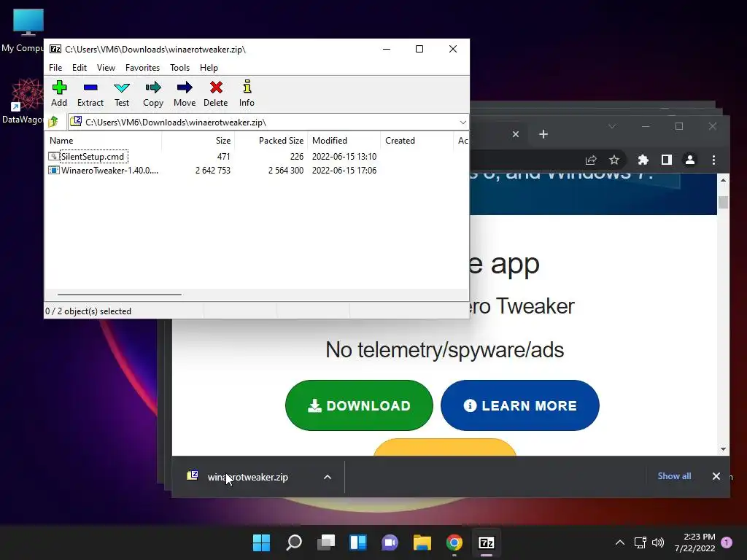Open new tab in Chrome with plus button
The height and width of the screenshot is (560, 747).
pyautogui.click(x=543, y=134)
